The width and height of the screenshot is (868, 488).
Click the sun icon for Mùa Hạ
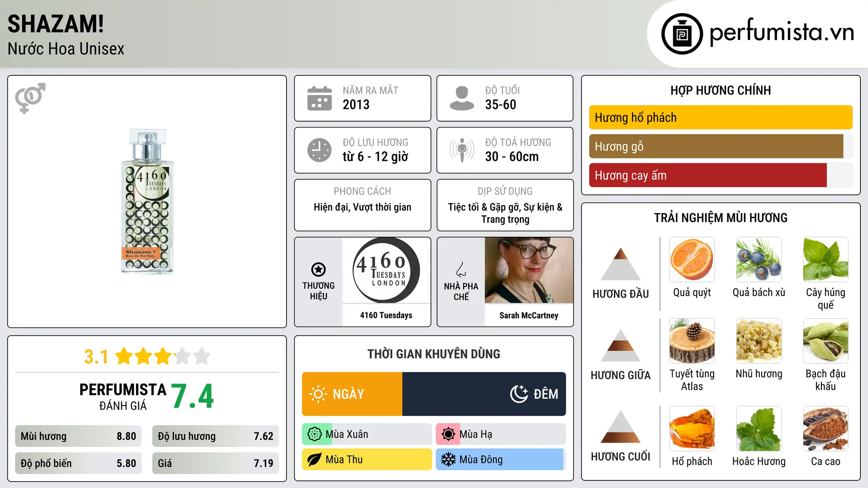click(x=448, y=434)
